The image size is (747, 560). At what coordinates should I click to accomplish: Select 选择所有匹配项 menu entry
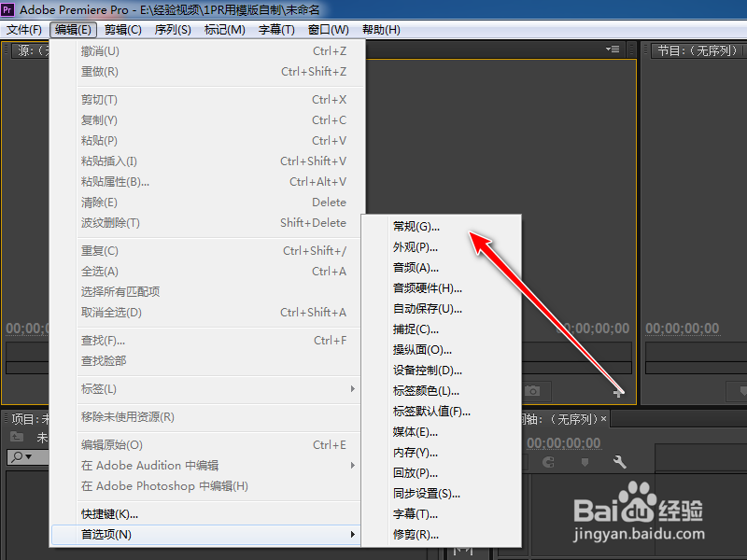205,292
